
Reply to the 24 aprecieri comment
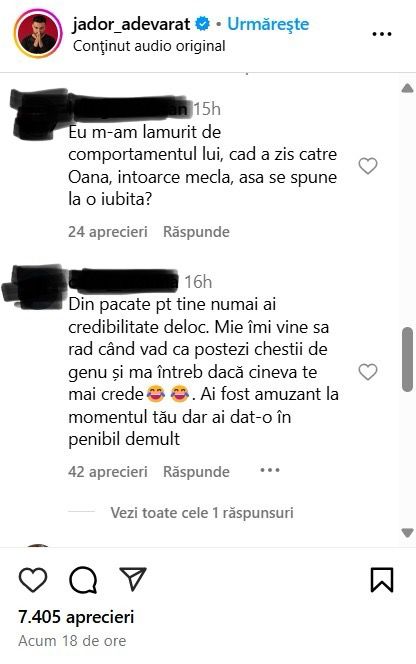coord(196,232)
